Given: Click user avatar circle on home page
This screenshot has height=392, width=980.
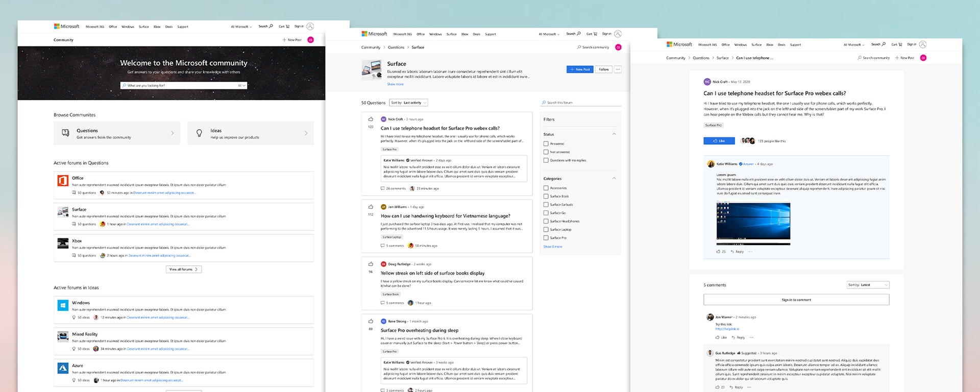Looking at the screenshot, I should tap(310, 40).
